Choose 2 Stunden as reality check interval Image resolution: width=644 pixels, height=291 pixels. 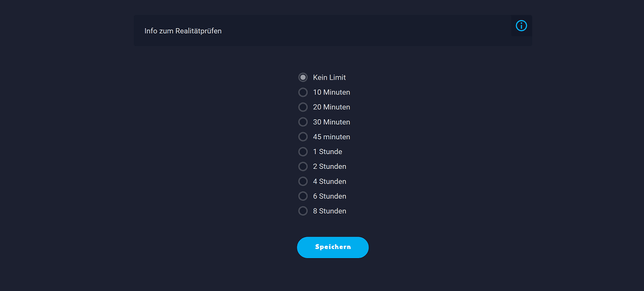(x=303, y=166)
